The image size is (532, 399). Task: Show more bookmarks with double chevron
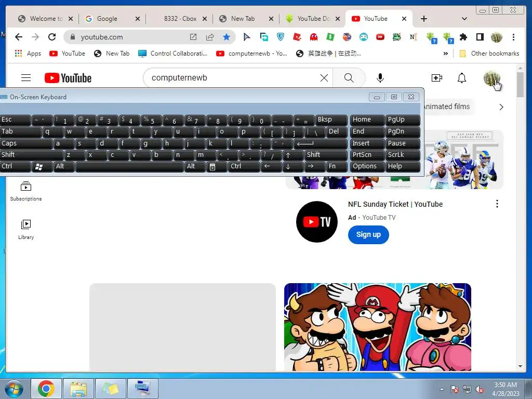pos(445,54)
